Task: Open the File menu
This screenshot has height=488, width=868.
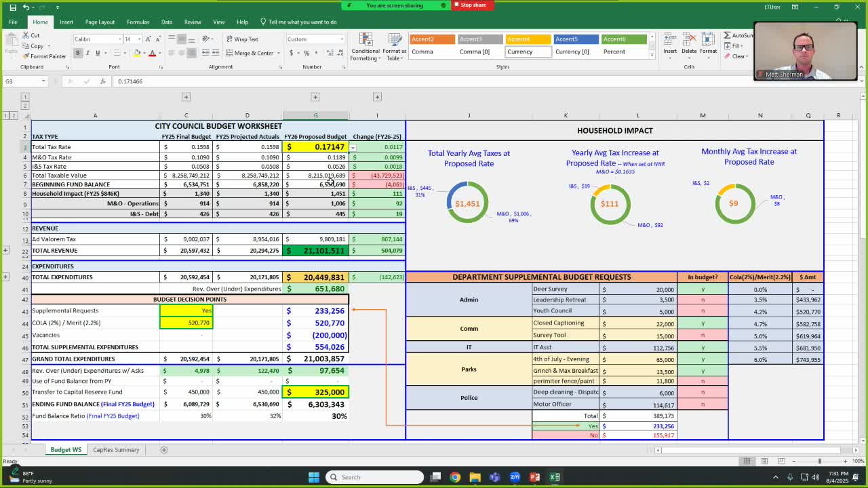Action: [x=13, y=22]
